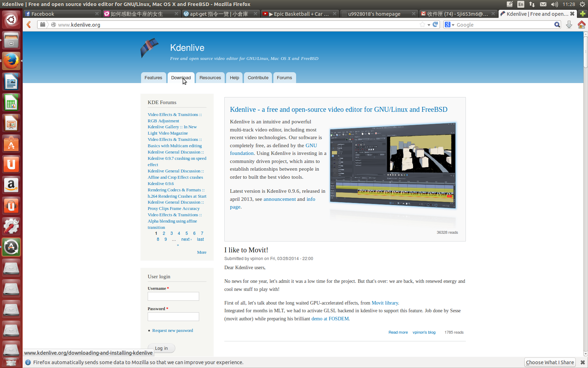Click the Log in button
This screenshot has height=368, width=588.
coord(161,348)
